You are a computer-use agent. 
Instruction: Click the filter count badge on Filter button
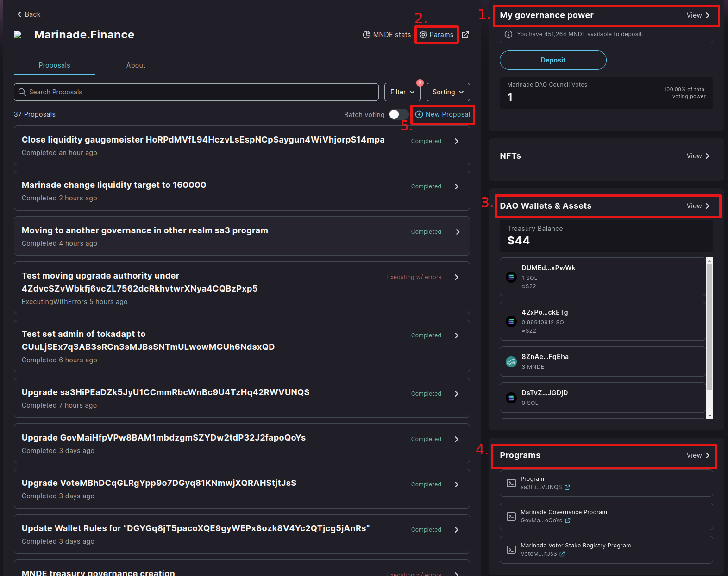[420, 83]
